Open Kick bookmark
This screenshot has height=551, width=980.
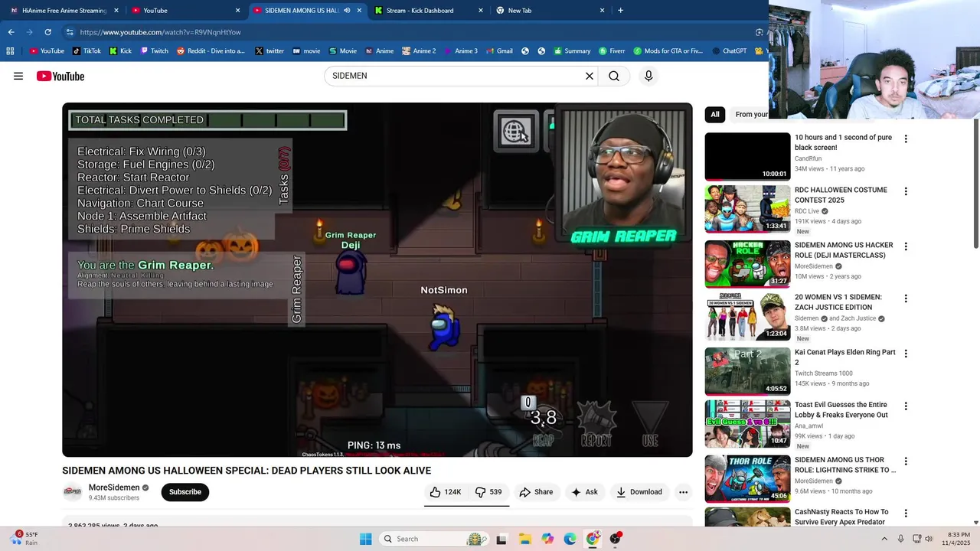pos(120,51)
